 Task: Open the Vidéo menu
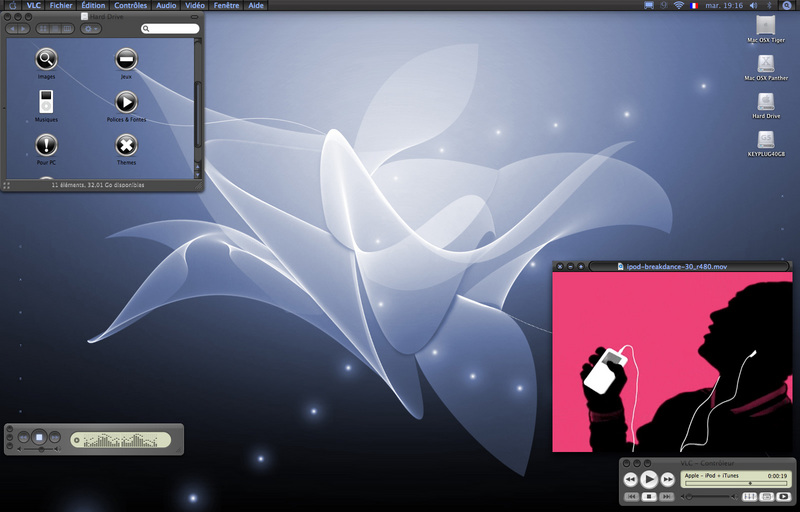click(194, 5)
